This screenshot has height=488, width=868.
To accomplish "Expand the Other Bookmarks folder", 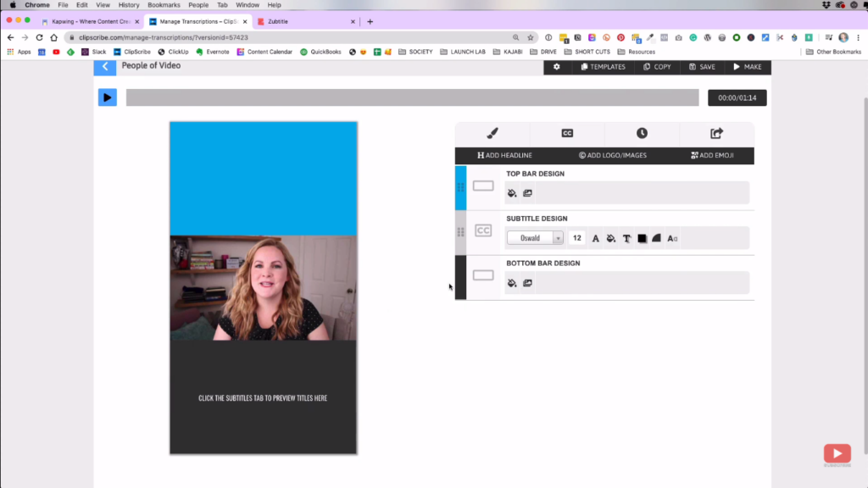I will point(834,52).
